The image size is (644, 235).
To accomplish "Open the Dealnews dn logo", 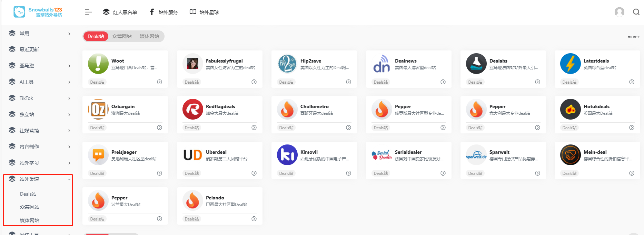I will (x=382, y=64).
